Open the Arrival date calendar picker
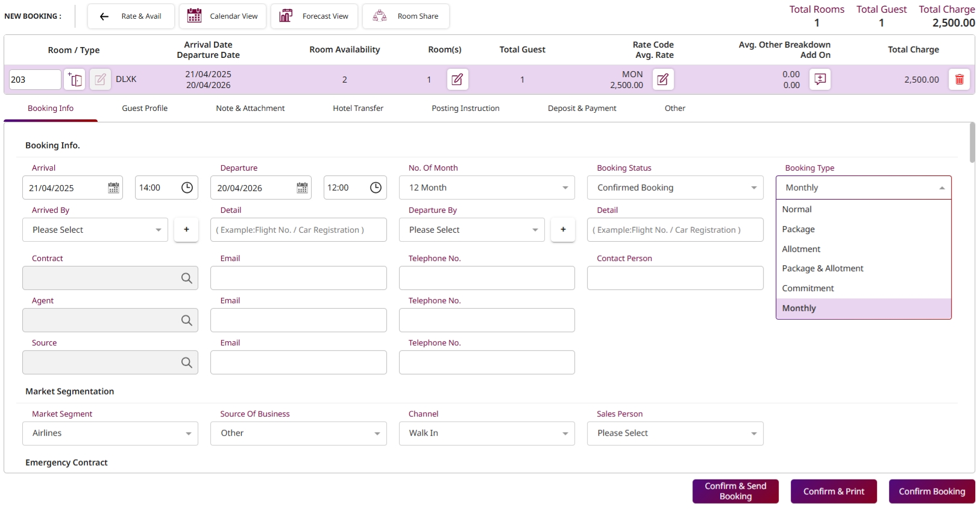Screen dimensions: 980x509 click(x=113, y=188)
